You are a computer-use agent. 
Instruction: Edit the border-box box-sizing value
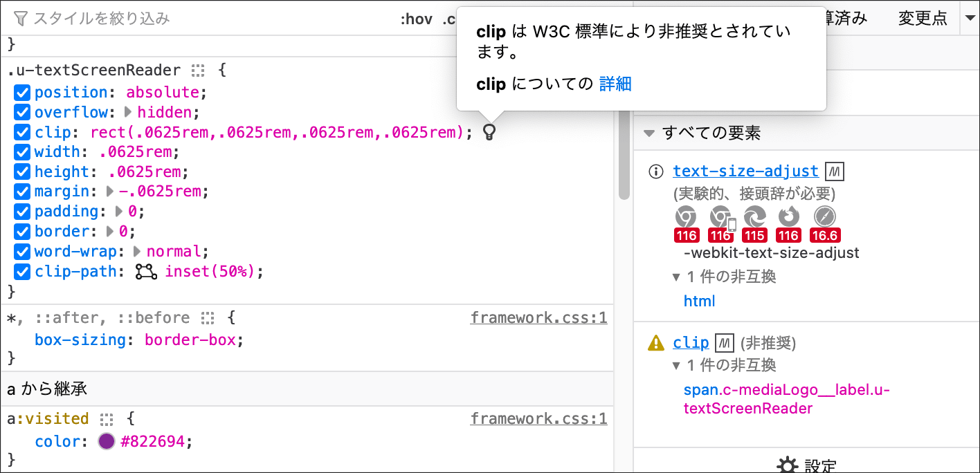190,340
